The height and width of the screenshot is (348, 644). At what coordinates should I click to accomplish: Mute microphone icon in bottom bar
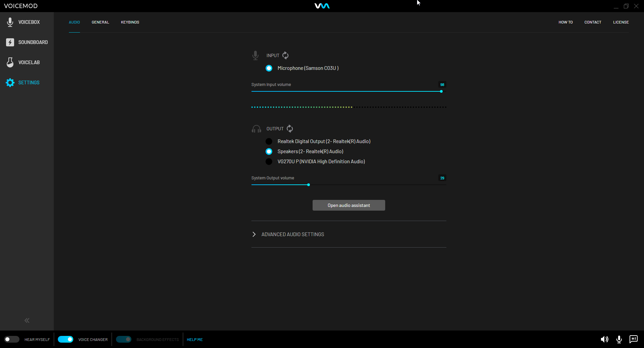(x=619, y=339)
